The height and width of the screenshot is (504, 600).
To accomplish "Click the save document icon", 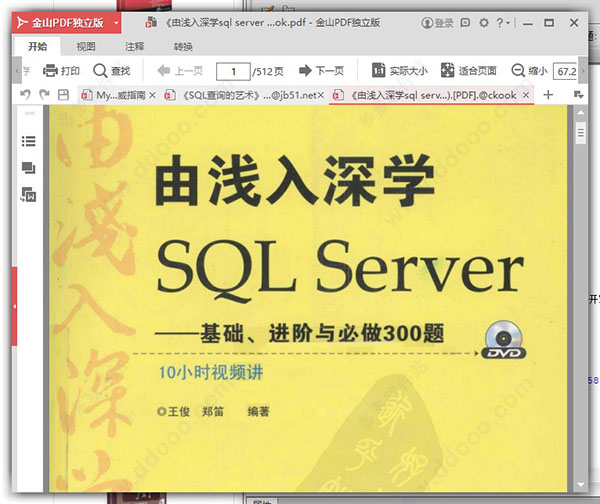I will tap(63, 95).
